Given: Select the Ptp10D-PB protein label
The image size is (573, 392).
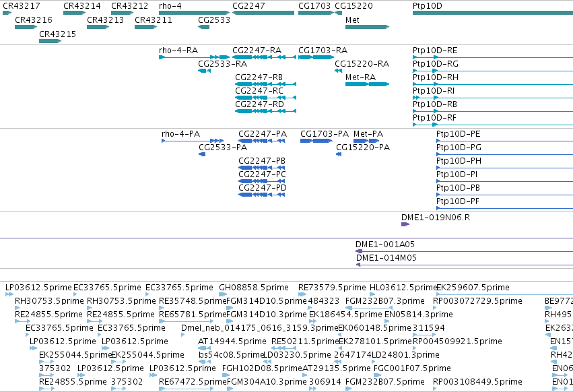Looking at the screenshot, I should coord(458,189).
